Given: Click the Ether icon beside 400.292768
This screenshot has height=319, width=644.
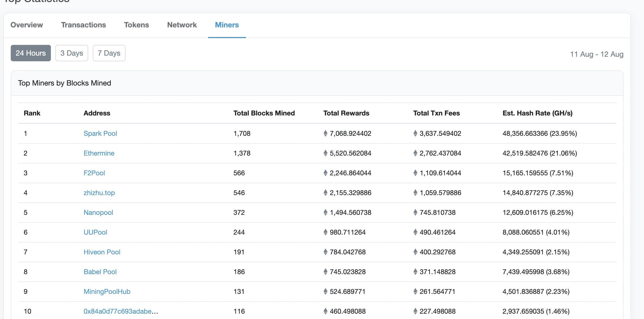Looking at the screenshot, I should click(x=415, y=252).
